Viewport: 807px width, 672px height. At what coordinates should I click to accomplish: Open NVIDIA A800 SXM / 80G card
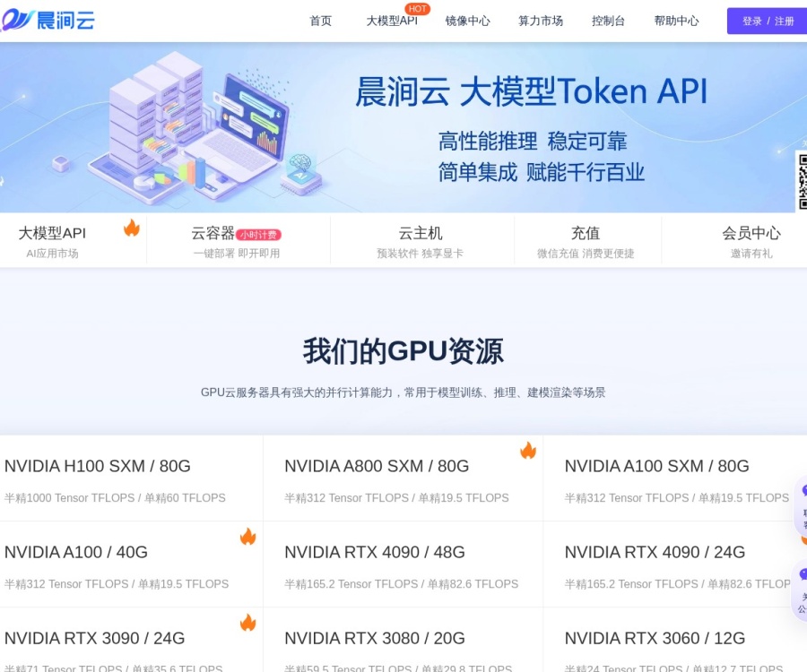coord(403,478)
